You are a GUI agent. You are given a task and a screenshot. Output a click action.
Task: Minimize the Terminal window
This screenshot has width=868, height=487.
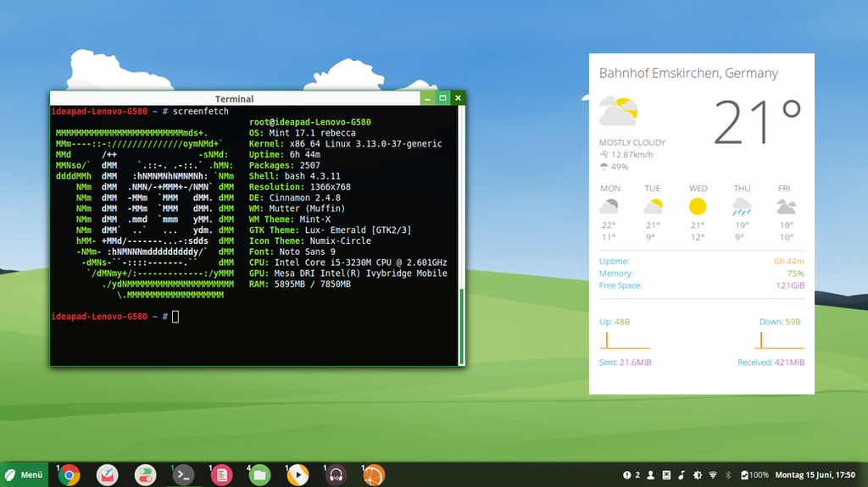(427, 98)
